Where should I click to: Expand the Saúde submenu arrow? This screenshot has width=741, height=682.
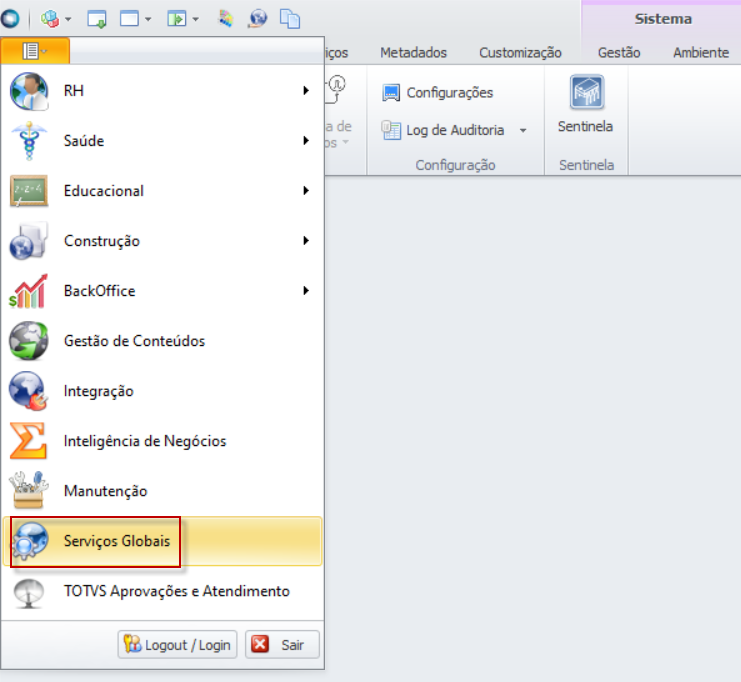(306, 140)
